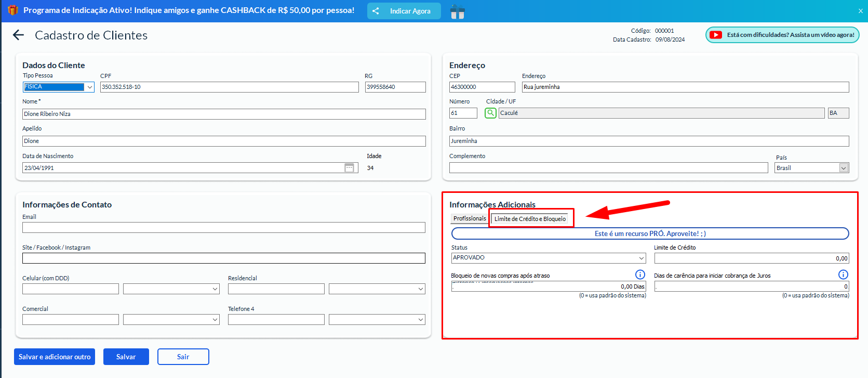
Task: Click Salvar e adicionar outro button
Action: pos(55,357)
